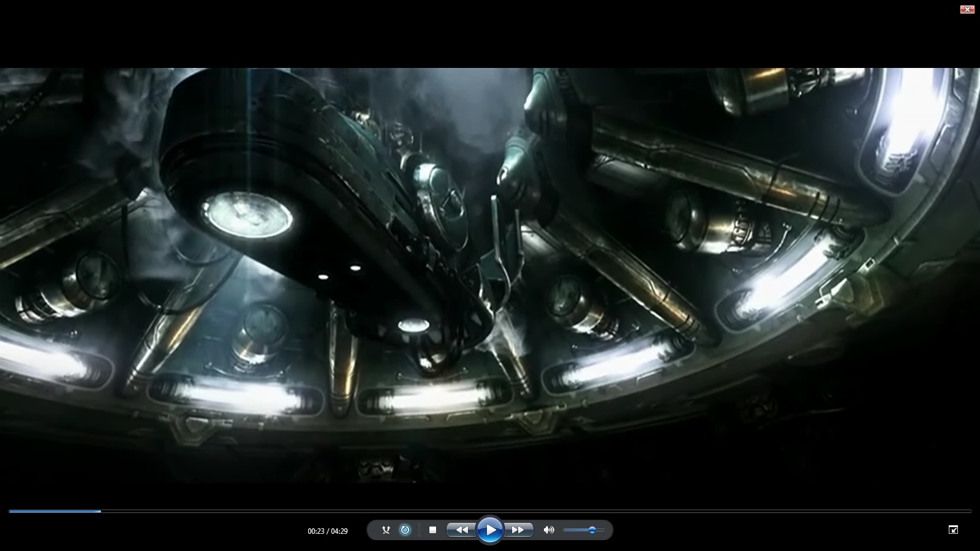Stop the video playback

click(x=432, y=530)
